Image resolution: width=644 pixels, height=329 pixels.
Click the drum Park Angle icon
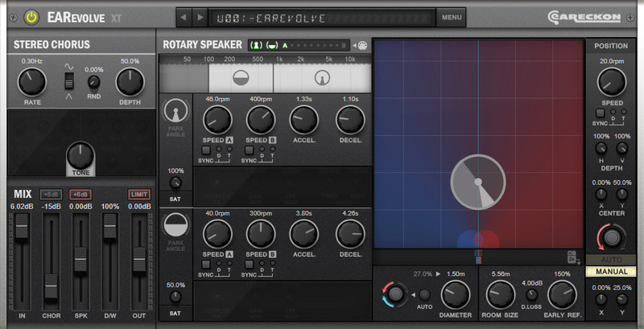tap(176, 224)
